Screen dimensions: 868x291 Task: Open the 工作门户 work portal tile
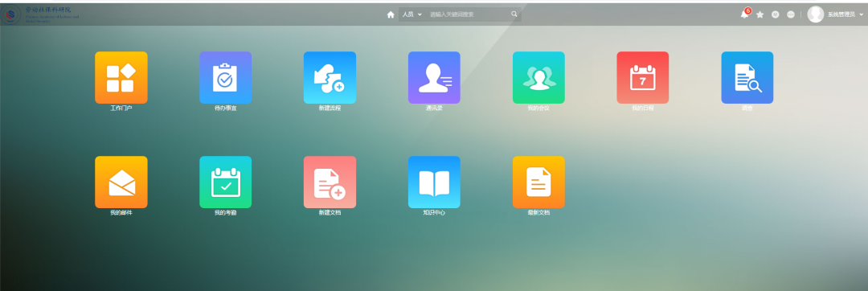pos(121,77)
